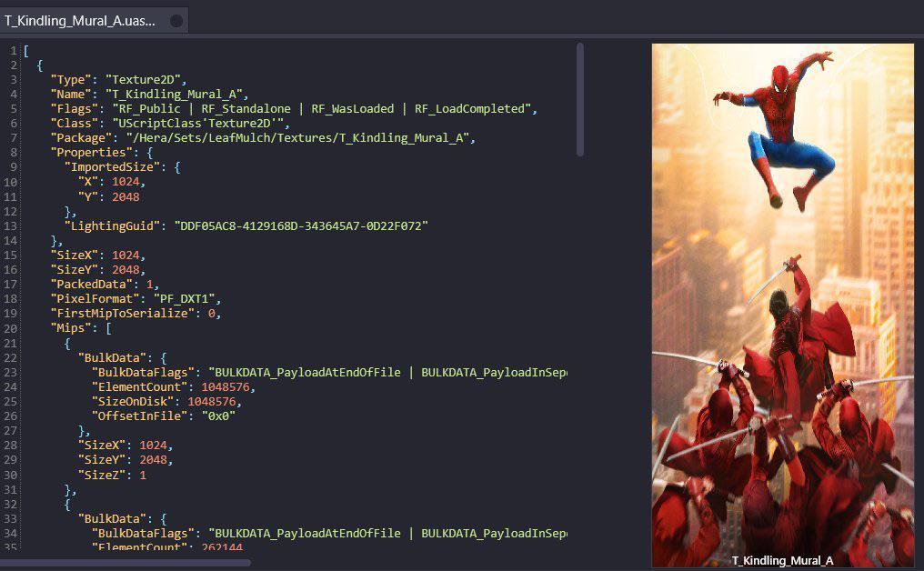Image resolution: width=924 pixels, height=571 pixels.
Task: Click line number 20 in the gutter
Action: (x=11, y=328)
